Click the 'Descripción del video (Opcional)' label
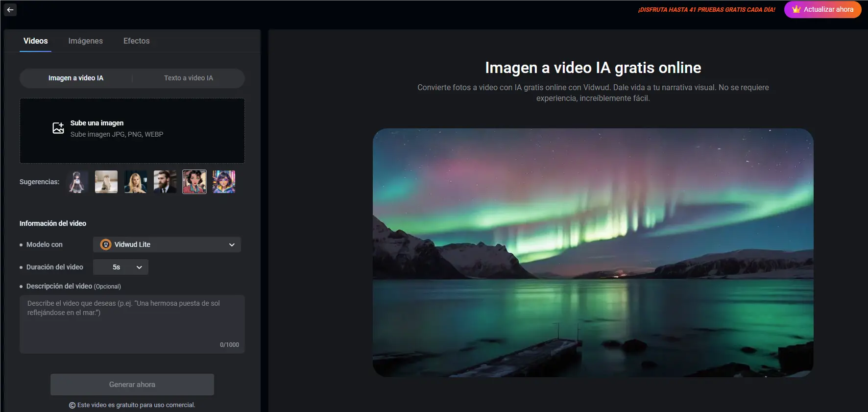Viewport: 868px width, 412px height. pyautogui.click(x=73, y=286)
